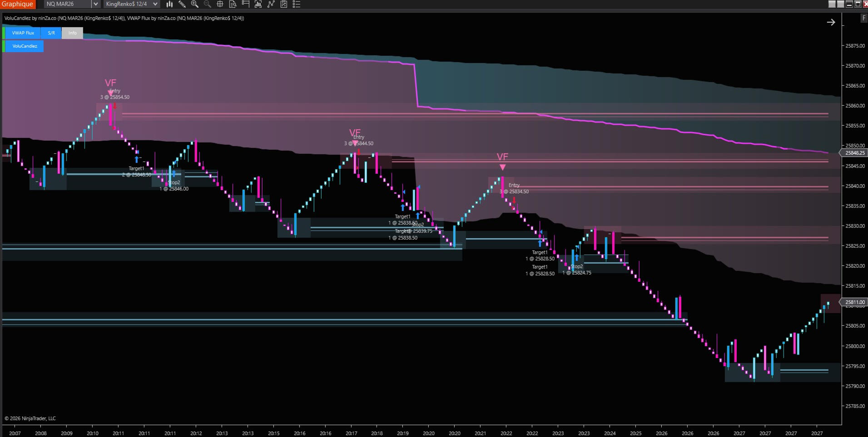Click the zoom out magnifier icon
Screen dimensions: 868x437
pyautogui.click(x=207, y=4)
